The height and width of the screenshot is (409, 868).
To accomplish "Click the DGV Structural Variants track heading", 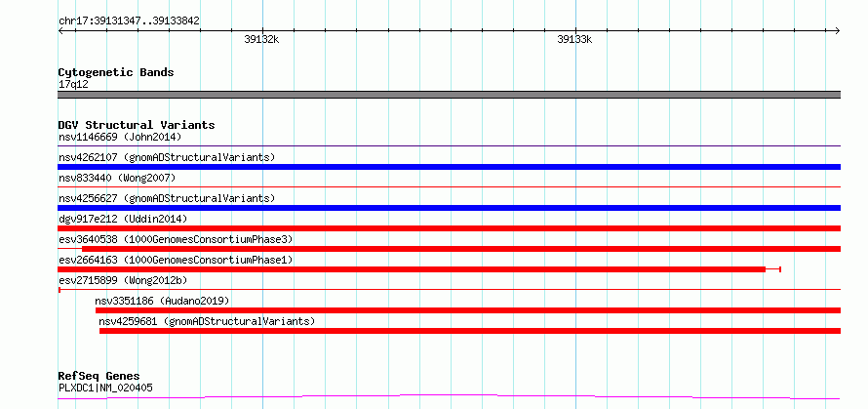I will 137,125.
